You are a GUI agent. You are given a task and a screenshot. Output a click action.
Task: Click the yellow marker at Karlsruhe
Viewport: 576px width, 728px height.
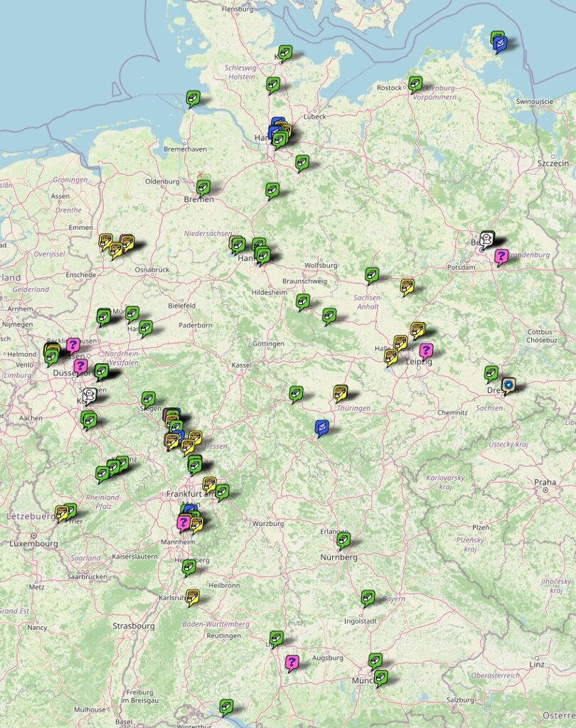coord(192,597)
